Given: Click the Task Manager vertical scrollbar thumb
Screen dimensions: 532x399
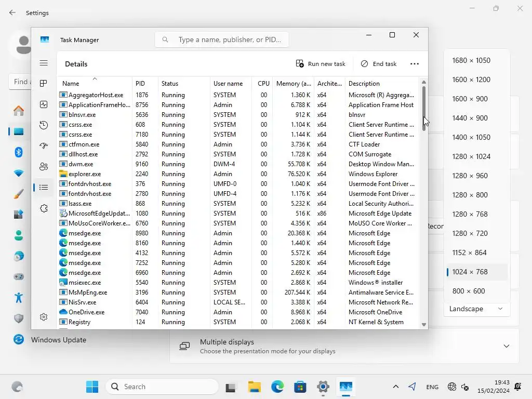Looking at the screenshot, I should [424, 109].
